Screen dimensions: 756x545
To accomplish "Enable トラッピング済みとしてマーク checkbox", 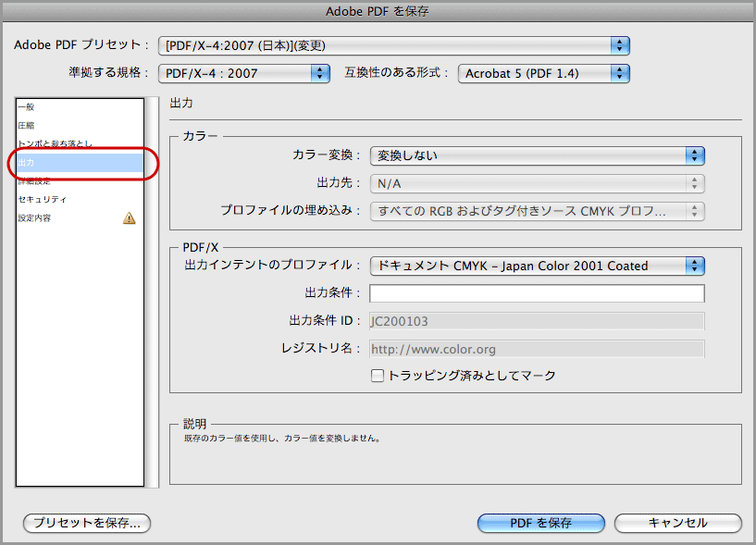I will 377,376.
